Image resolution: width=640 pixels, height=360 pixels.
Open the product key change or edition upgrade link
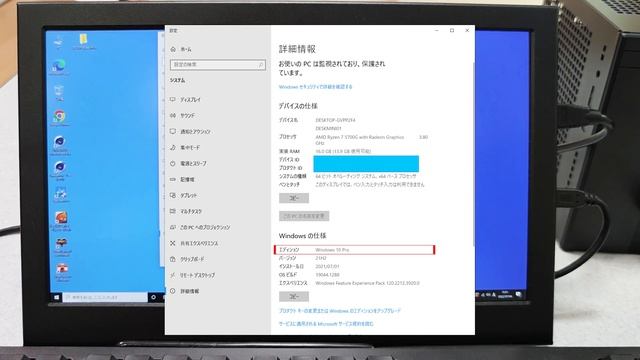[x=340, y=311]
